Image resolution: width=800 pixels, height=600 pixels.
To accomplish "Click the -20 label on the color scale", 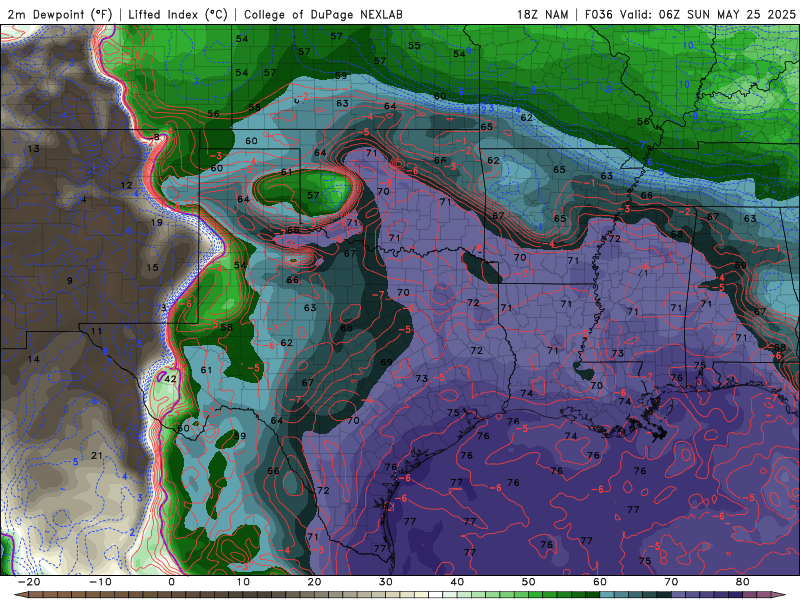I will click(x=29, y=582).
